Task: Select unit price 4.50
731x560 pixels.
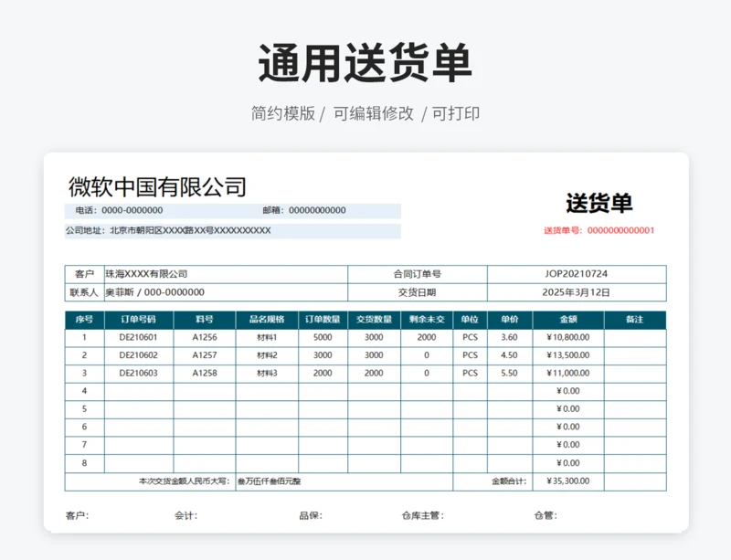Action: 509,355
